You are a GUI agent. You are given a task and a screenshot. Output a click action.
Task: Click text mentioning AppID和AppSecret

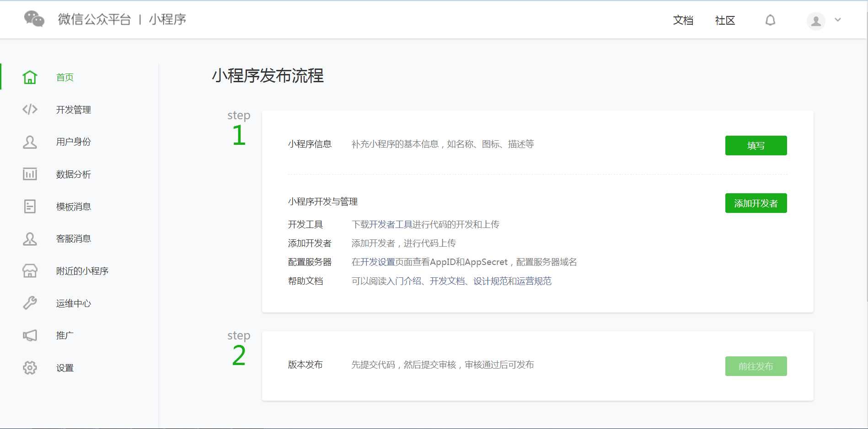click(464, 262)
